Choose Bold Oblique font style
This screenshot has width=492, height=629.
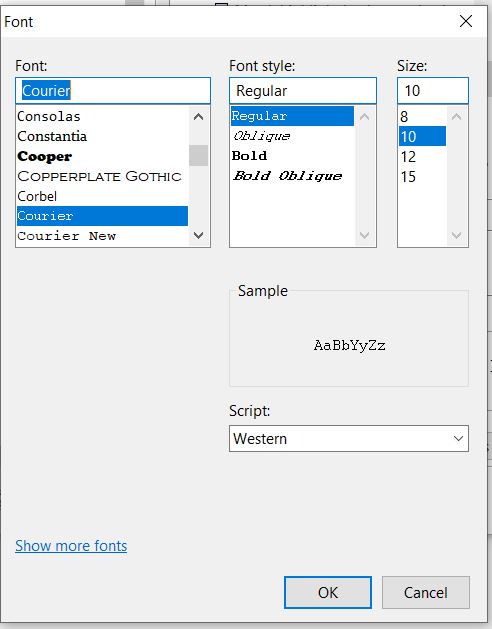(293, 176)
